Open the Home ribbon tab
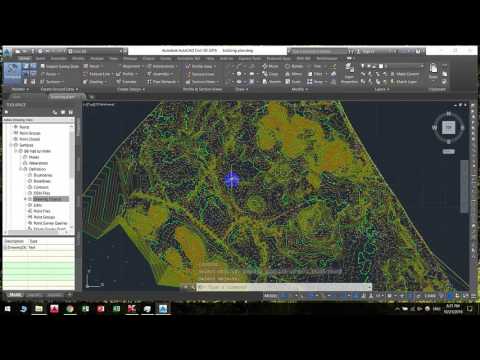 coord(24,58)
